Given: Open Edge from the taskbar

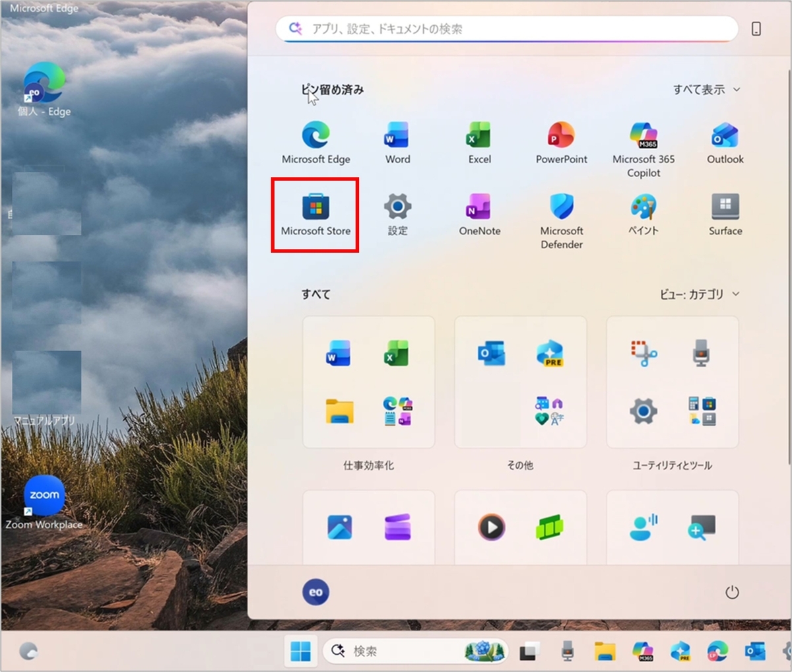Looking at the screenshot, I should [x=717, y=652].
